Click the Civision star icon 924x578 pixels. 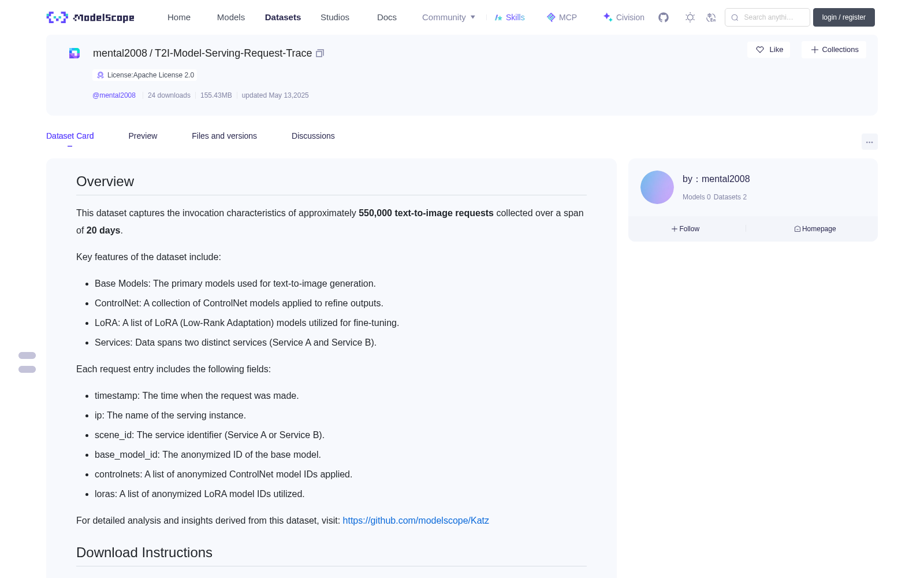pos(608,17)
